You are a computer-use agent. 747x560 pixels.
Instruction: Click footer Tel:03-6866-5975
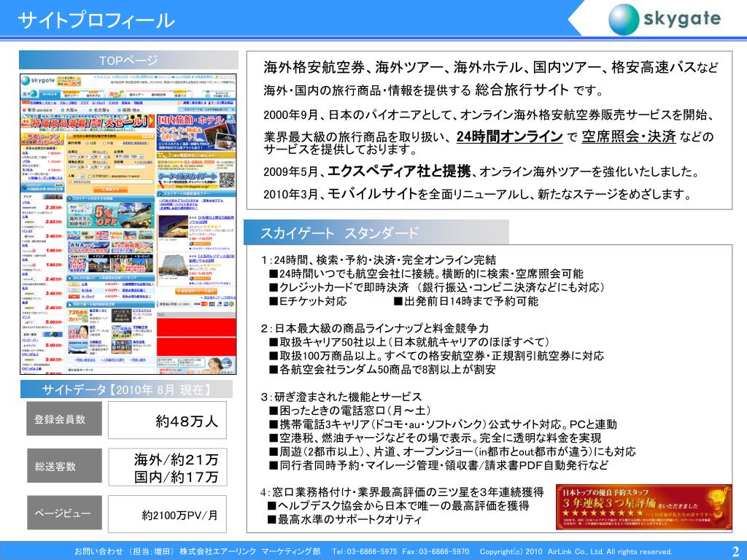pos(365,551)
